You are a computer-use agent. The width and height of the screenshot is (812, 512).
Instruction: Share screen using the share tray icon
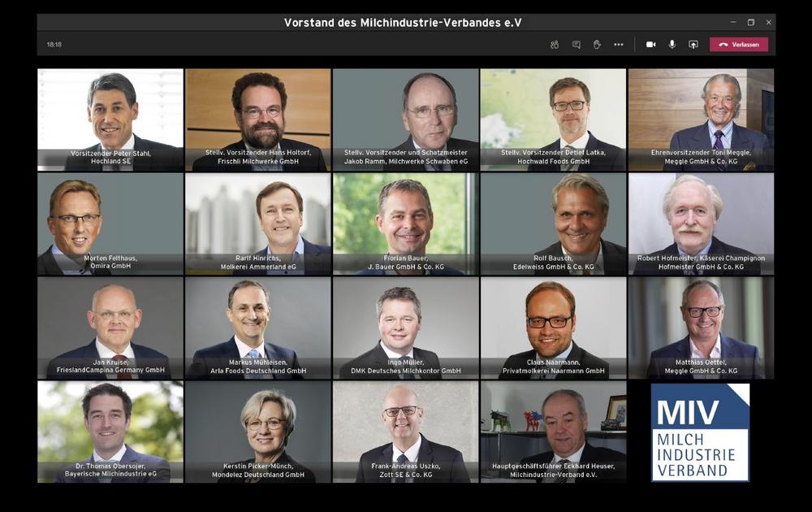click(x=693, y=45)
